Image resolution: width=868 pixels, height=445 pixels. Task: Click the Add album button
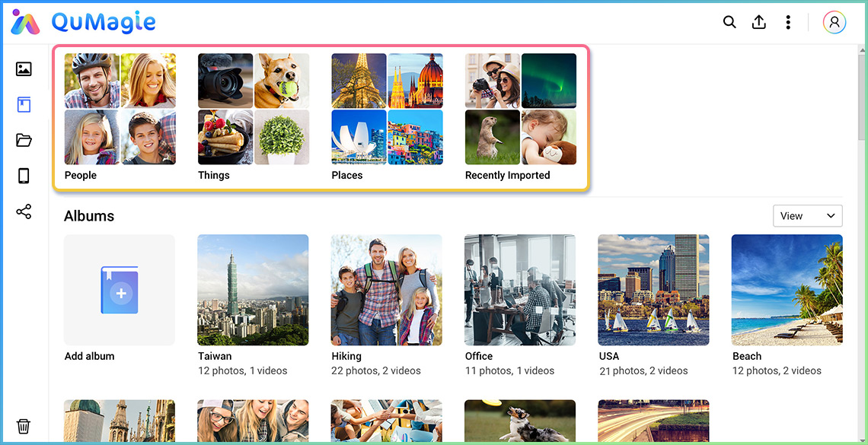pyautogui.click(x=120, y=290)
